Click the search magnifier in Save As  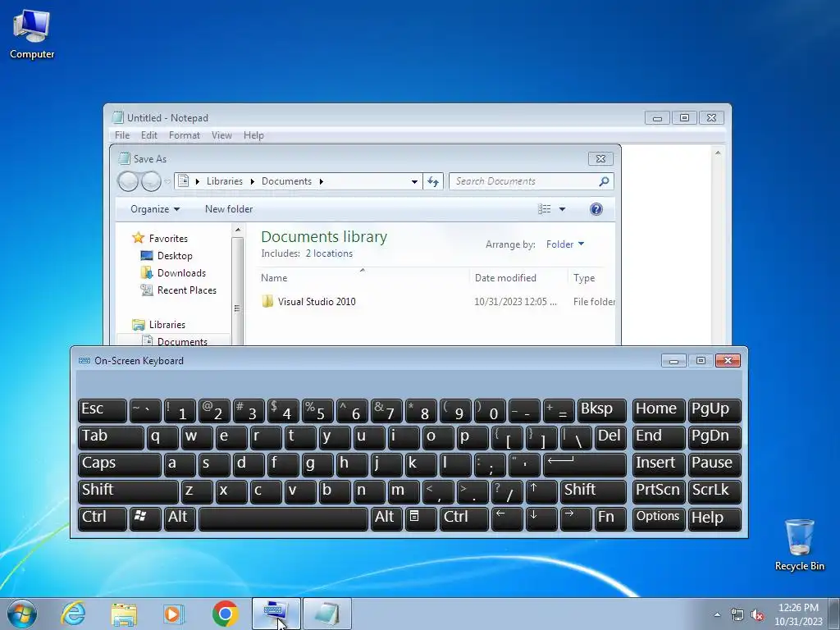point(604,181)
